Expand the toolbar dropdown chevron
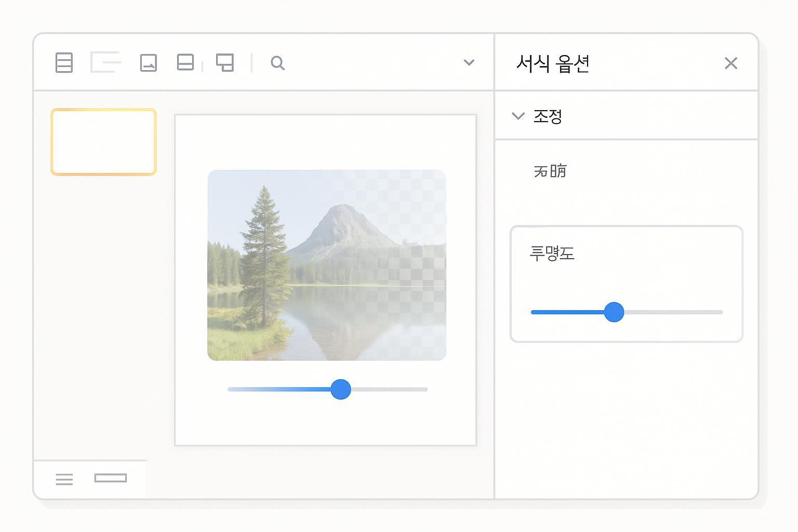Image resolution: width=798 pixels, height=532 pixels. click(x=469, y=62)
